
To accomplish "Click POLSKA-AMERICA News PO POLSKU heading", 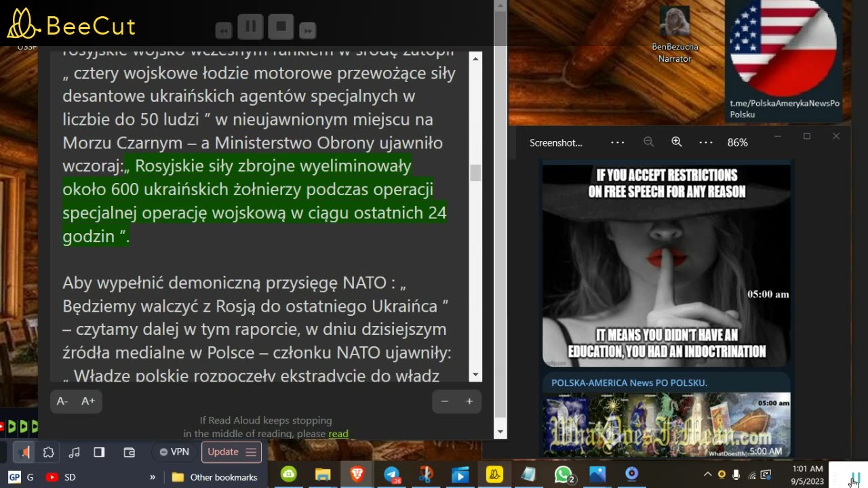I will [x=629, y=383].
